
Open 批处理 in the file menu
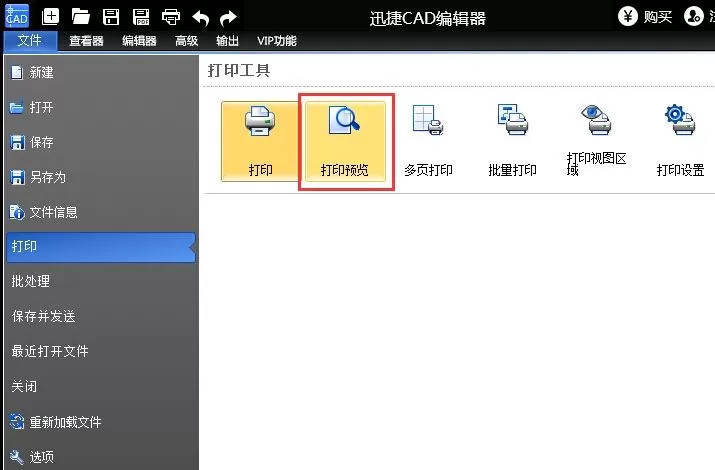click(x=101, y=281)
